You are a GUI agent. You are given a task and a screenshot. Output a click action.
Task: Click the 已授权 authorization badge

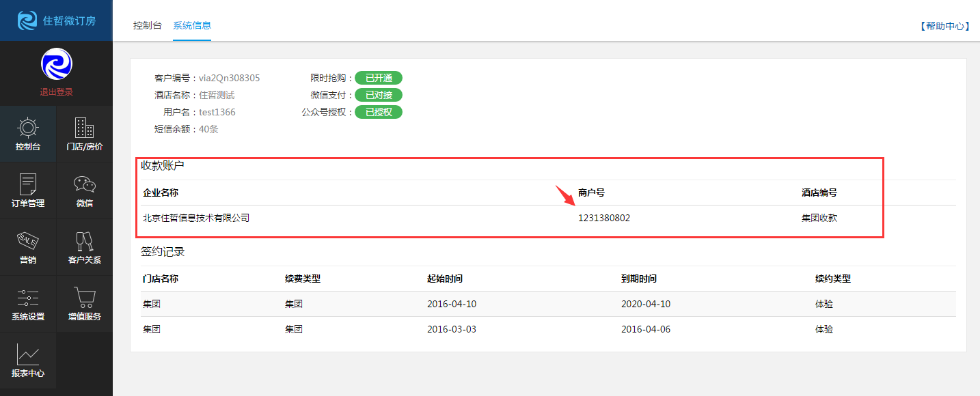378,112
